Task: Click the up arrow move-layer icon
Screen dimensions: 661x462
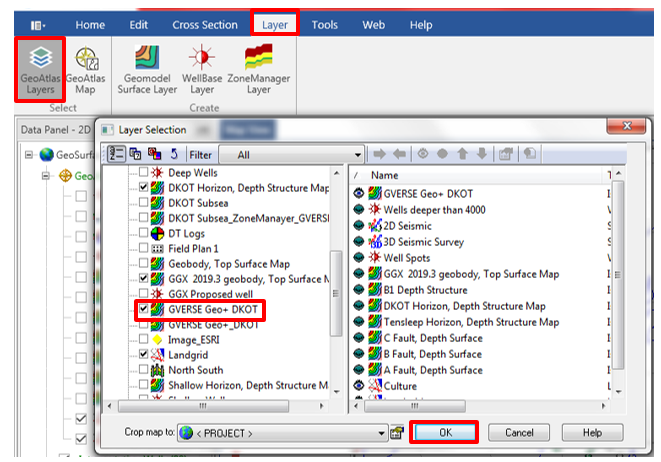Action: coord(462,154)
